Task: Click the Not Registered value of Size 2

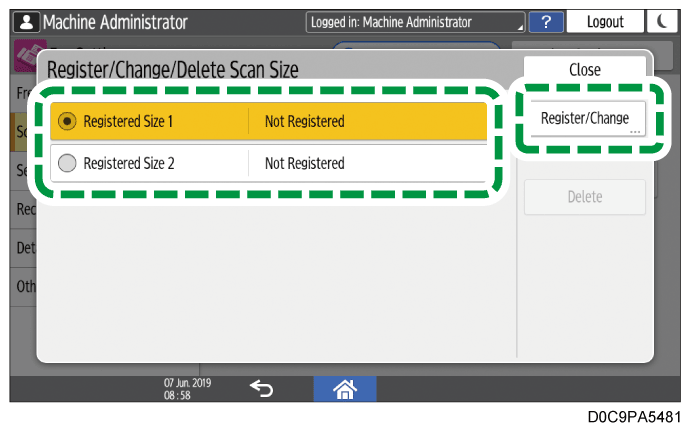Action: point(304,163)
